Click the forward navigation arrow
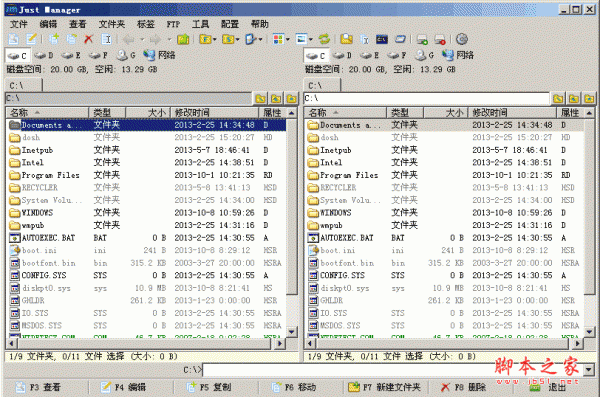This screenshot has height=397, width=600. (x=155, y=39)
